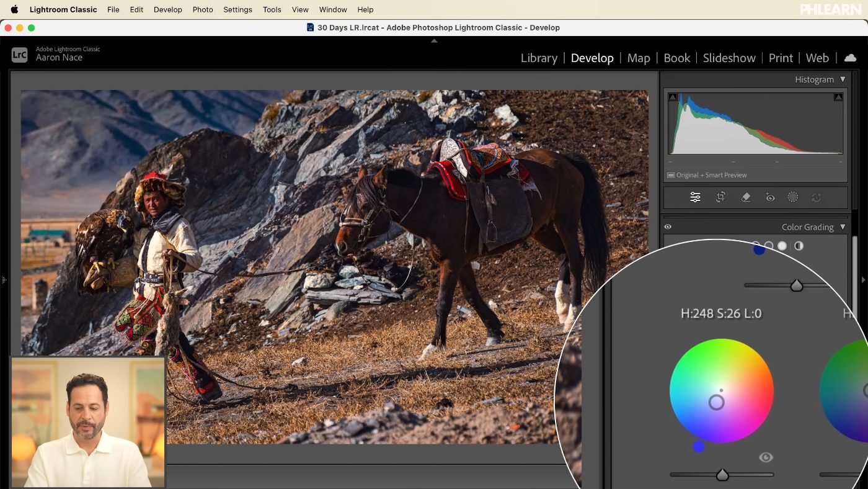This screenshot has width=868, height=489.
Task: Open the Settings menu
Action: pyautogui.click(x=237, y=9)
